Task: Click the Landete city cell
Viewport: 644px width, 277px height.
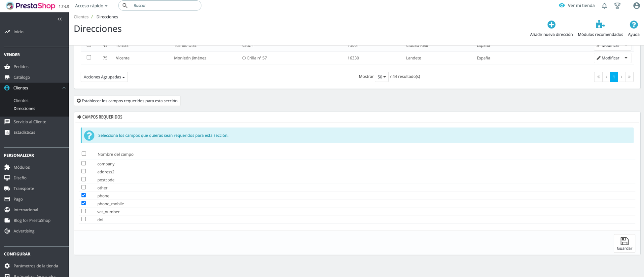Action: click(413, 58)
